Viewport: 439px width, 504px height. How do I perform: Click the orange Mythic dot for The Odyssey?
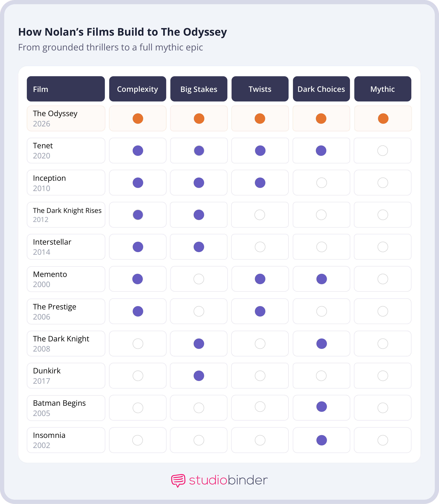tap(383, 119)
